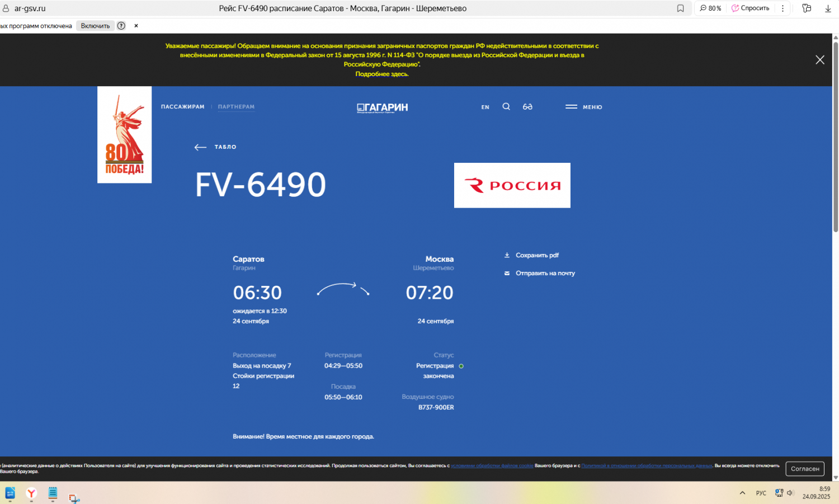This screenshot has height=504, width=839.
Task: Click the search magnifier icon in site header
Action: tap(506, 107)
